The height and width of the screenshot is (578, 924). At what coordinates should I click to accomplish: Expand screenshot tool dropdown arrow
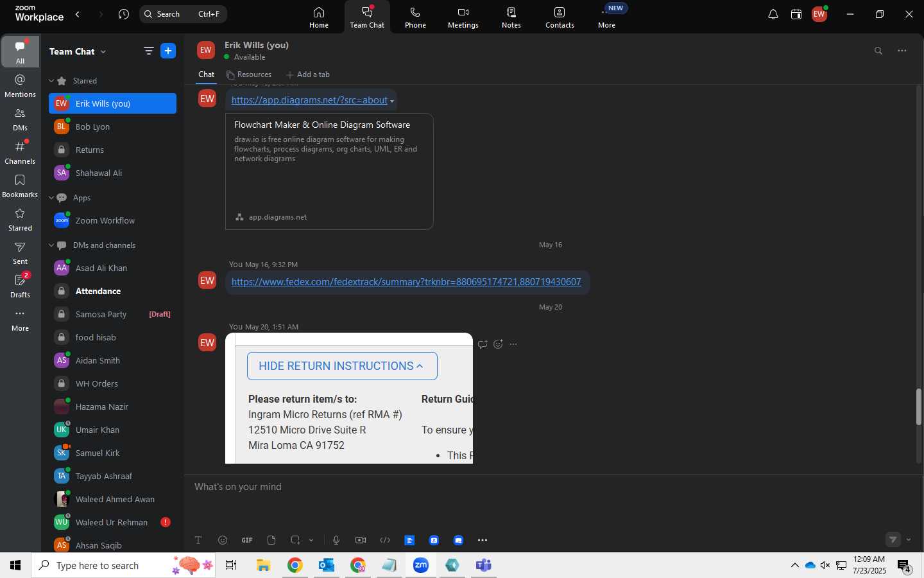click(311, 540)
